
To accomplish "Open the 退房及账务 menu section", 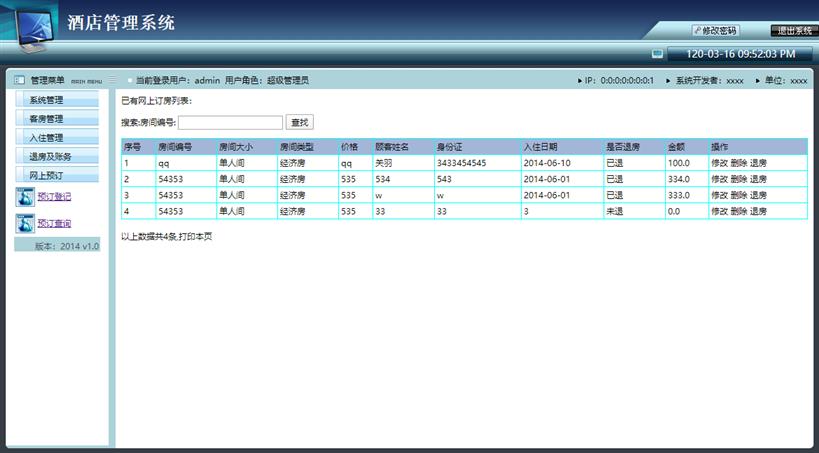I will tap(57, 157).
